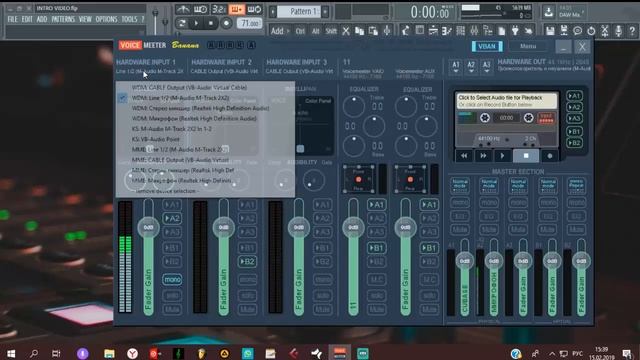Toggle B2 routing on Hardware Input 2
The height and width of the screenshot is (360, 640).
point(247,262)
